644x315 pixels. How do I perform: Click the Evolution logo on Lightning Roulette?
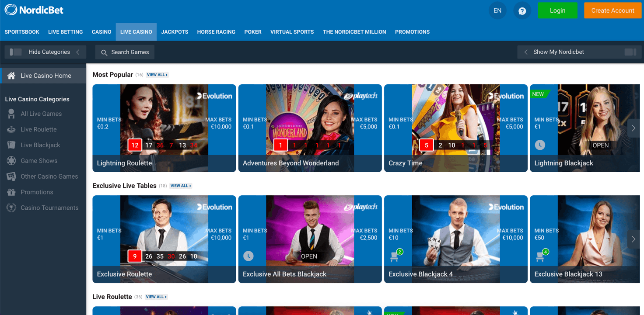point(214,96)
